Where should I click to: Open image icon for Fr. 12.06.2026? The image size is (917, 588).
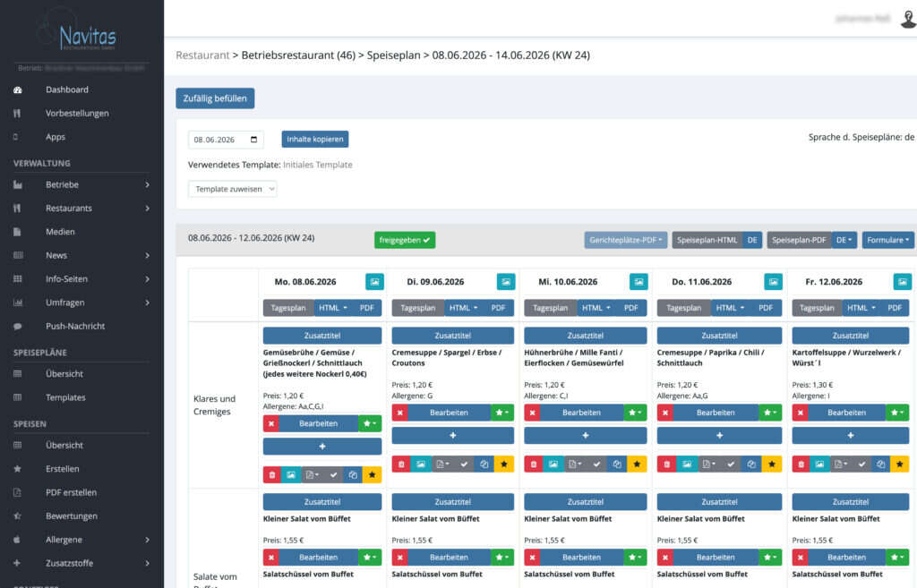903,282
